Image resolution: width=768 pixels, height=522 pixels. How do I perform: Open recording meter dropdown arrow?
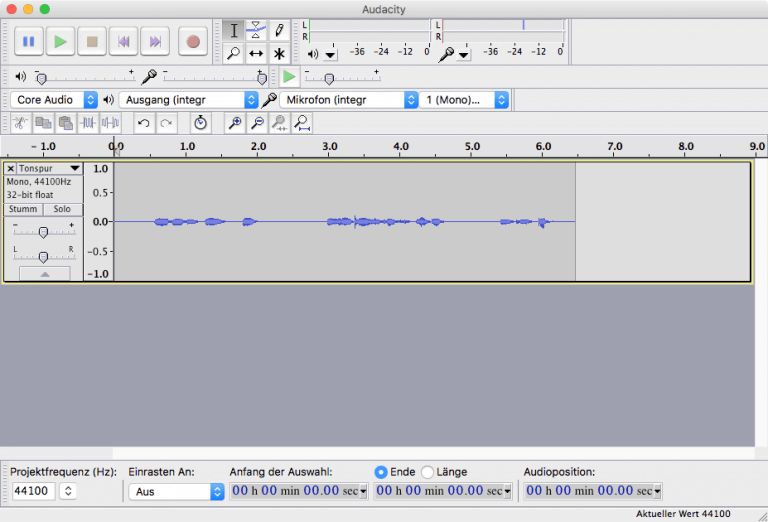tap(463, 55)
